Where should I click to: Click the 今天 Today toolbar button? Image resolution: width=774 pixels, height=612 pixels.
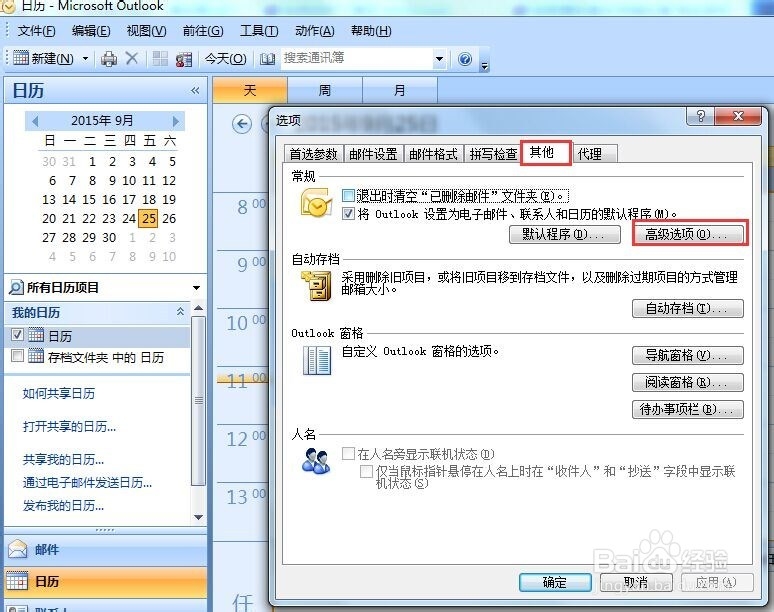click(x=226, y=59)
